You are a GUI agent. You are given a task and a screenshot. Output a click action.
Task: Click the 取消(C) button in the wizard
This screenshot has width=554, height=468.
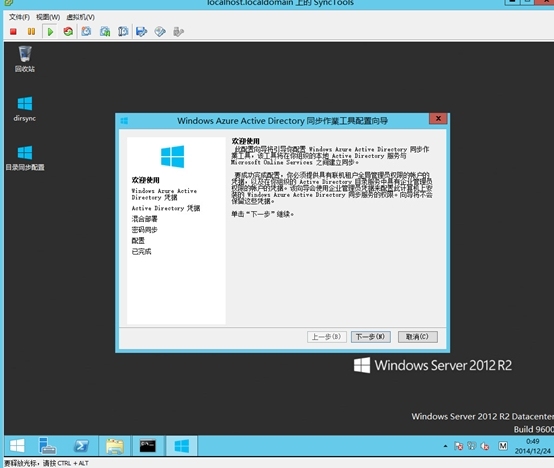[x=418, y=337]
